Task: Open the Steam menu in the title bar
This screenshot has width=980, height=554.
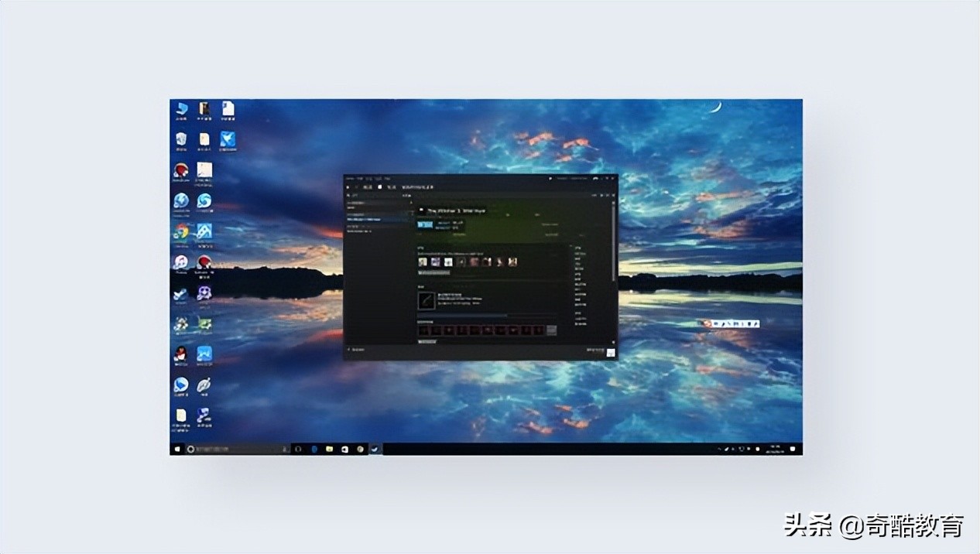Action: (x=349, y=178)
